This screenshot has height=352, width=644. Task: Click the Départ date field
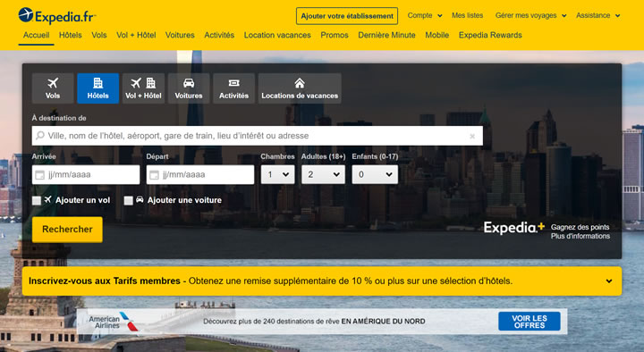tap(200, 175)
